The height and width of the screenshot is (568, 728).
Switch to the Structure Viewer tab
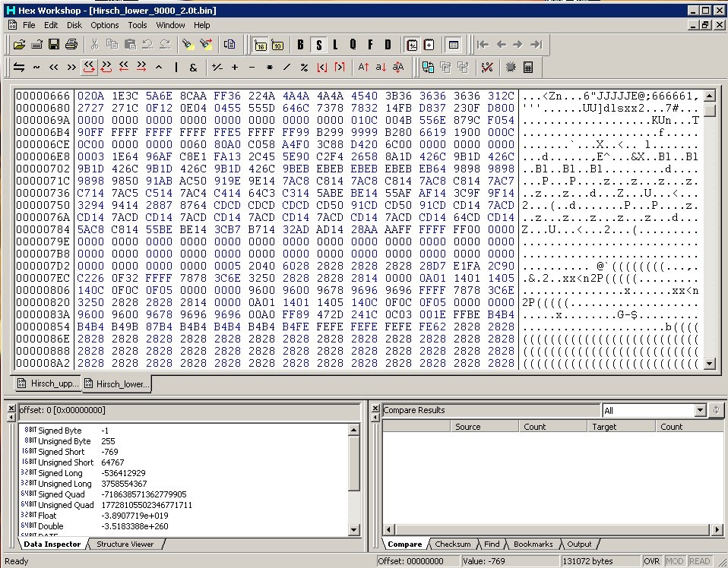tap(125, 544)
